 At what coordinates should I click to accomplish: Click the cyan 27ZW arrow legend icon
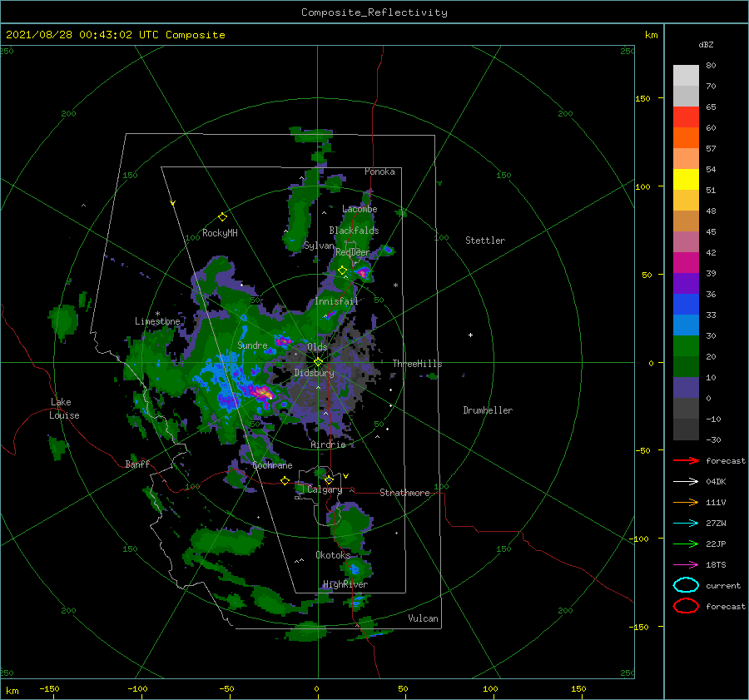tap(686, 524)
